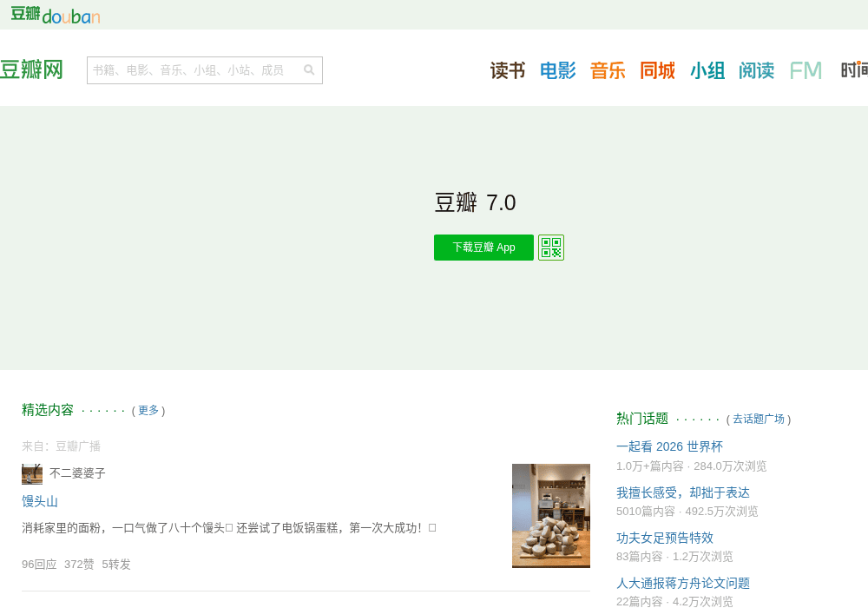Image resolution: width=868 pixels, height=608 pixels.
Task: Click the stats 22篇内容 · 4.2万次浏览
Action: (674, 601)
